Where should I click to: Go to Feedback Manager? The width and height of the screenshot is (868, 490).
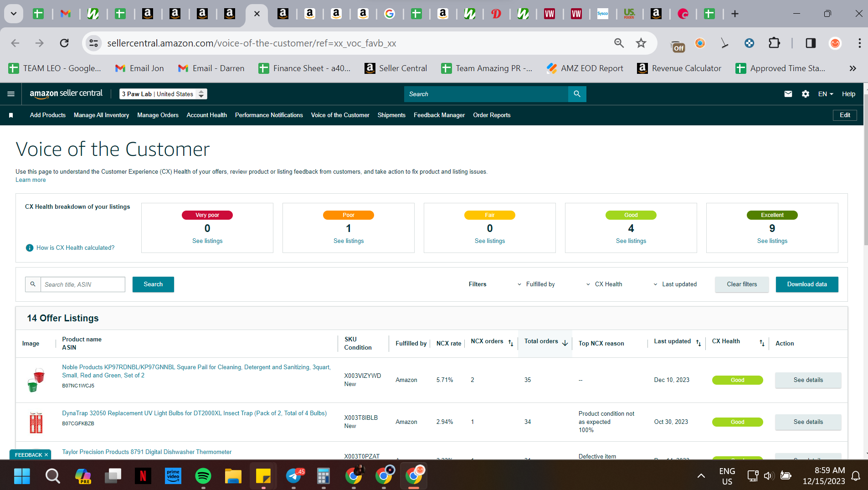[x=439, y=115]
